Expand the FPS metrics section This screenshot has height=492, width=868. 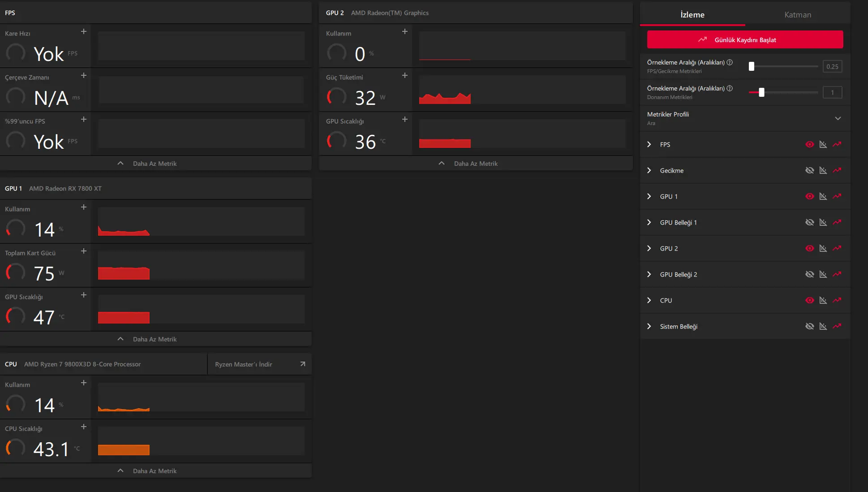coord(649,144)
